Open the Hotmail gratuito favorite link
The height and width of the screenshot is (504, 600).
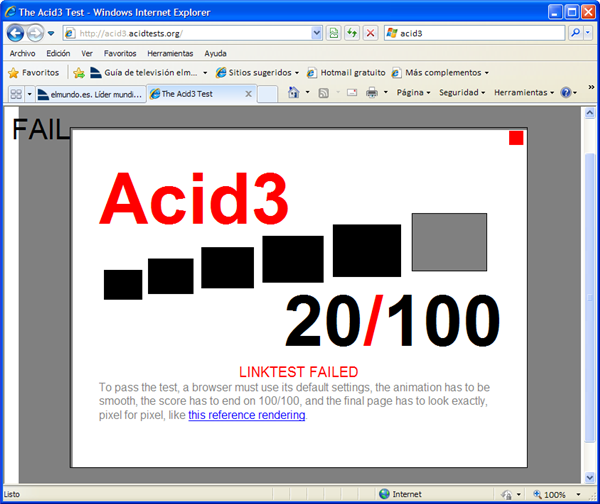click(346, 73)
